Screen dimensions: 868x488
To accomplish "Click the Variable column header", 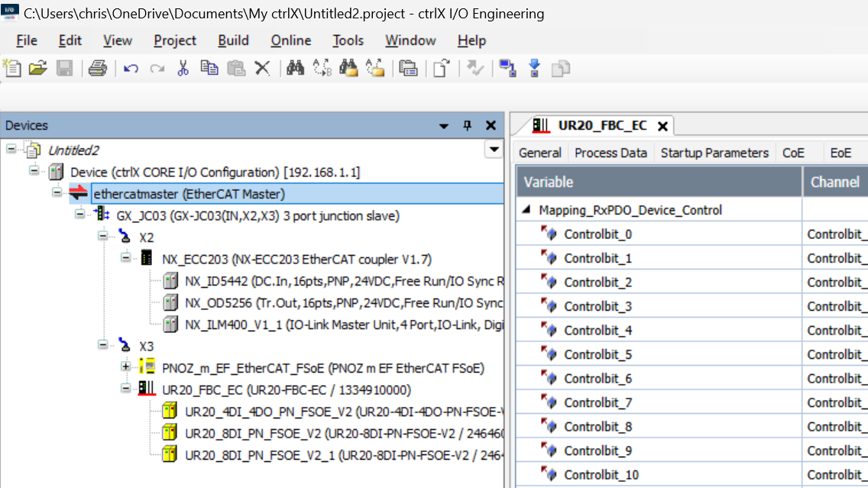I will (659, 182).
